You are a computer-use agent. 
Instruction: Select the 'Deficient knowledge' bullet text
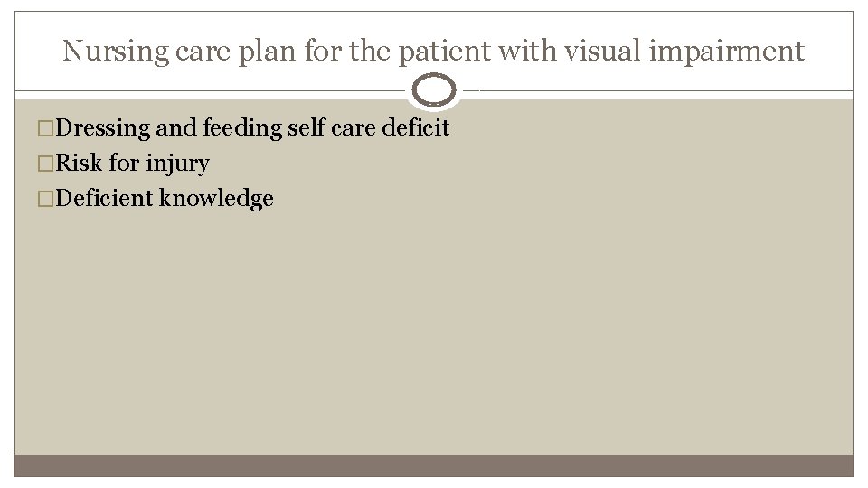(164, 199)
